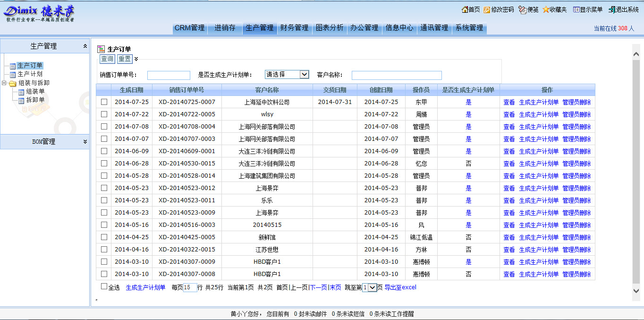Switch to the 财务管理 menu tab

pyautogui.click(x=294, y=28)
